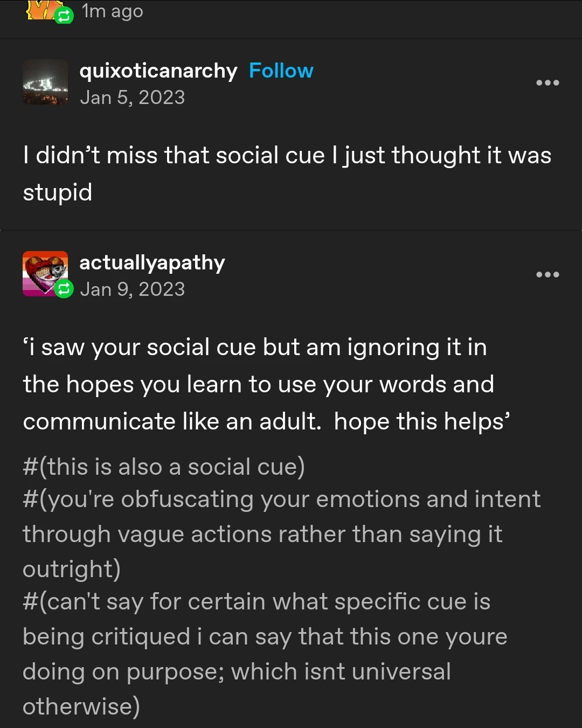Tap the word 'stupid' in first post
The width and height of the screenshot is (582, 728).
tap(58, 193)
